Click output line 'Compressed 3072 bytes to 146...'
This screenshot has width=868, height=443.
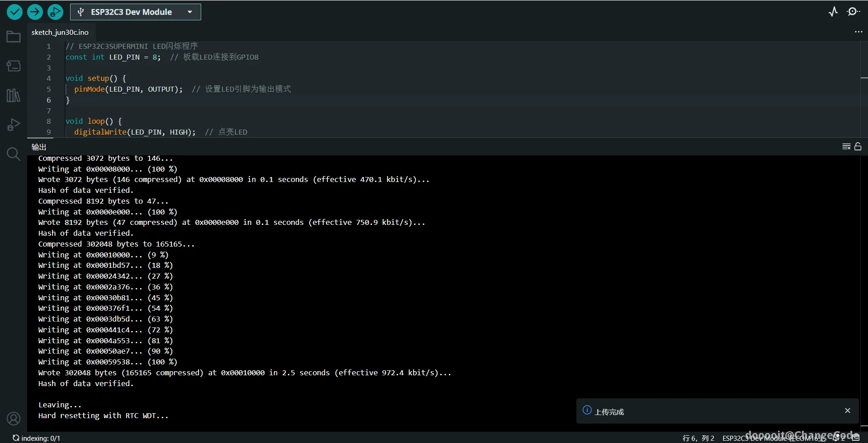pos(105,159)
